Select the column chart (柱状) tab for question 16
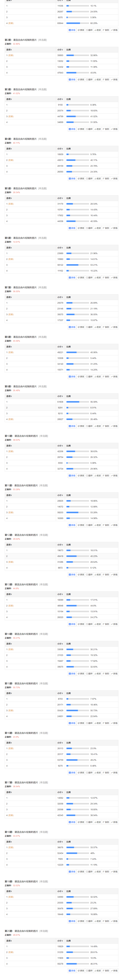 [x=98, y=773]
